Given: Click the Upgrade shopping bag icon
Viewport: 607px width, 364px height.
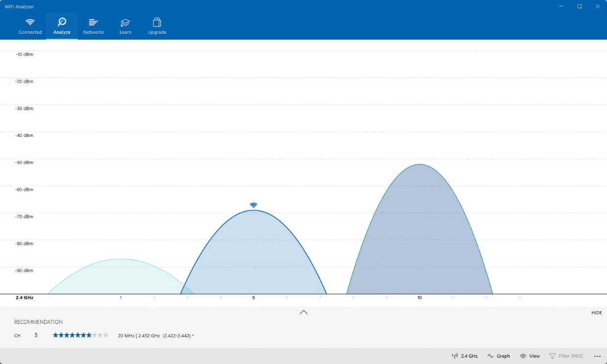Looking at the screenshot, I should tap(157, 22).
